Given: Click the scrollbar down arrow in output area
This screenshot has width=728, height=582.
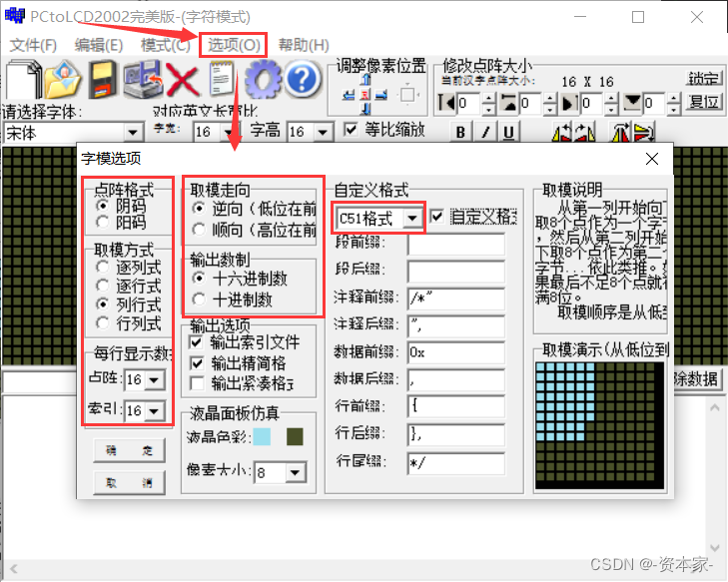Looking at the screenshot, I should click(715, 548).
